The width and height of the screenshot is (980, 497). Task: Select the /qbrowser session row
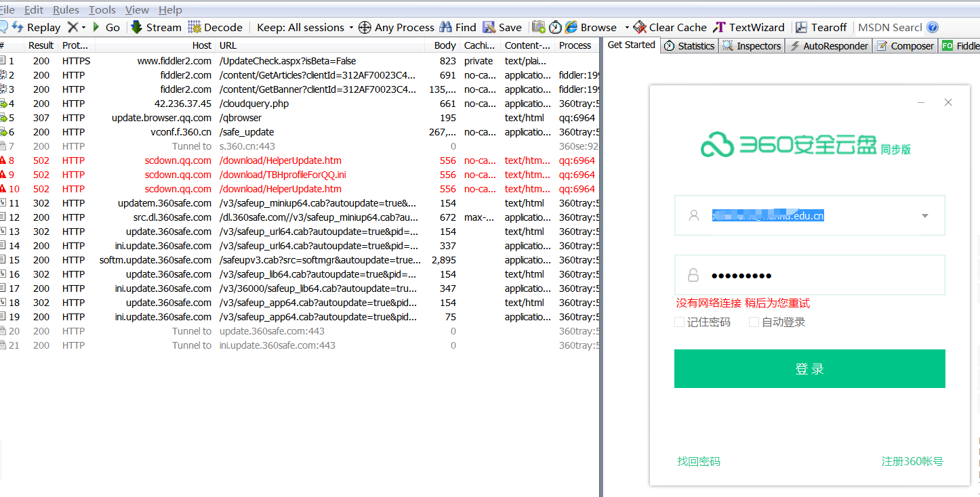[x=299, y=118]
